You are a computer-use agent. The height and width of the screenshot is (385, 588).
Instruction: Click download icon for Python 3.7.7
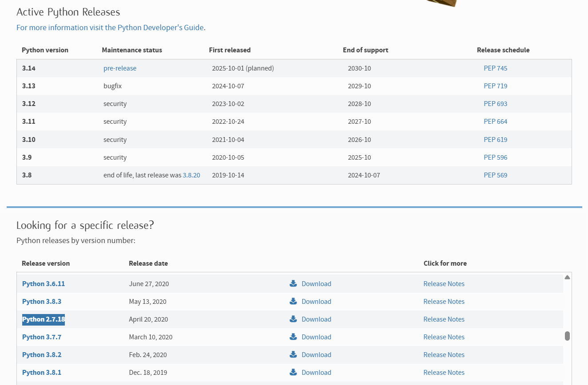(x=293, y=337)
